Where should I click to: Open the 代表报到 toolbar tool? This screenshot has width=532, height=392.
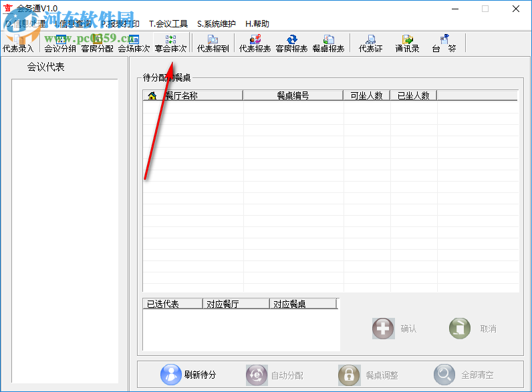[x=213, y=43]
